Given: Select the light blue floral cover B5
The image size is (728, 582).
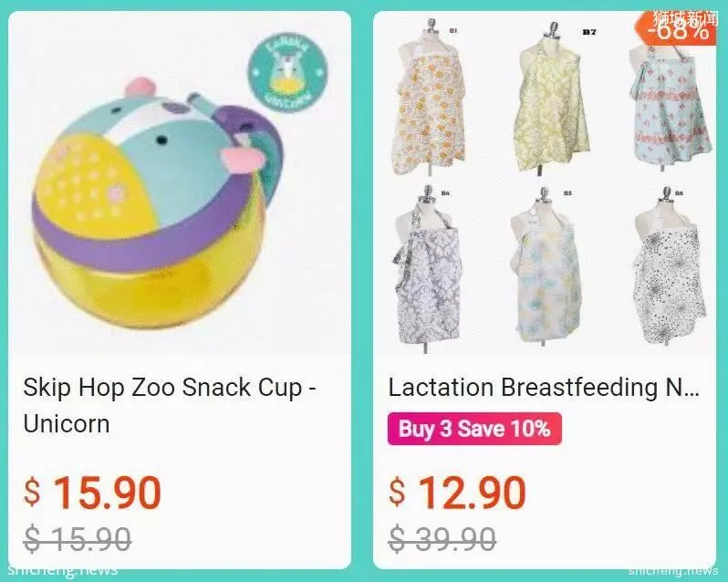Looking at the screenshot, I should click(547, 267).
